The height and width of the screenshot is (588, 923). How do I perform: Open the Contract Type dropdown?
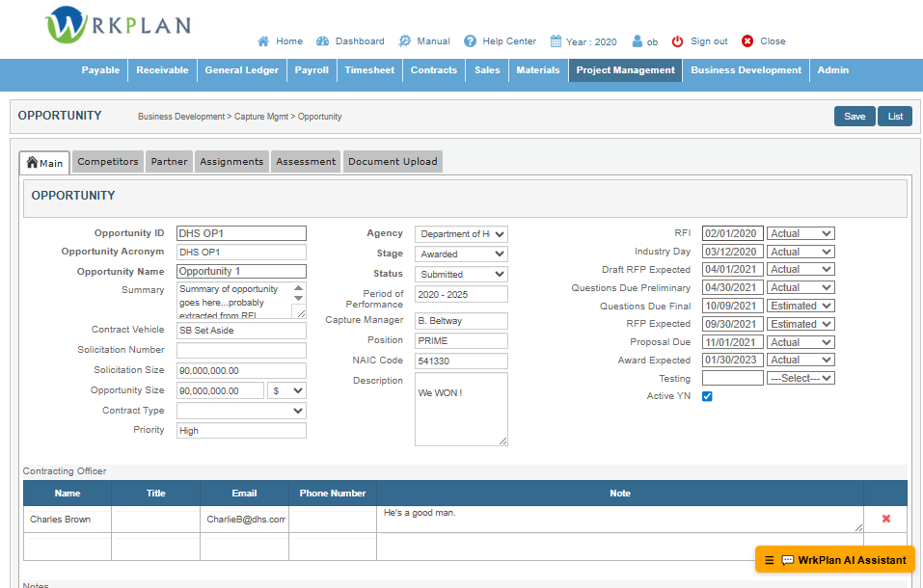241,411
